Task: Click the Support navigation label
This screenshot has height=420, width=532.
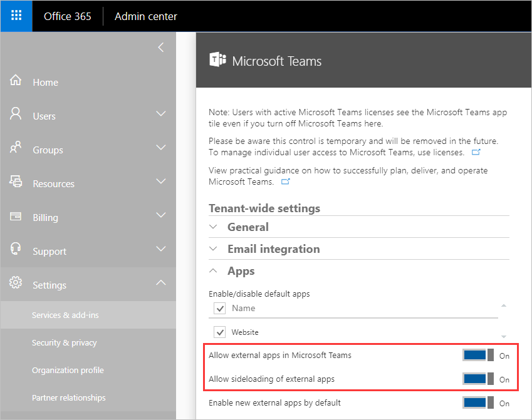Action: (50, 252)
